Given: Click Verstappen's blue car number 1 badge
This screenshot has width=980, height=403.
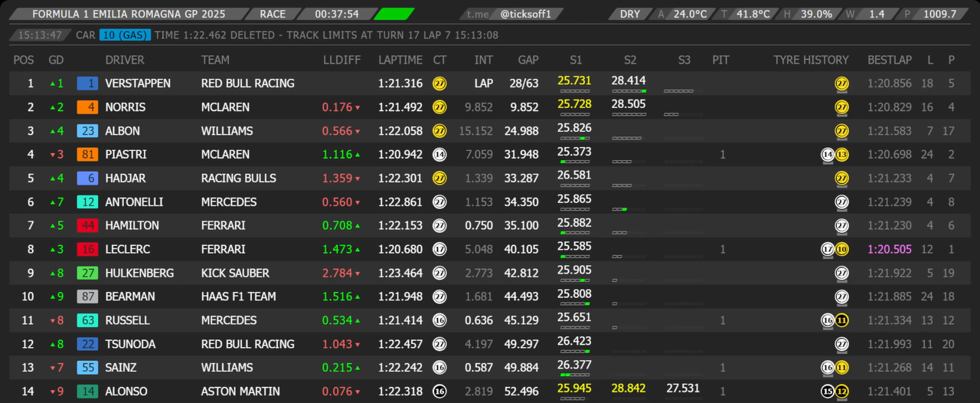Looking at the screenshot, I should click(87, 84).
